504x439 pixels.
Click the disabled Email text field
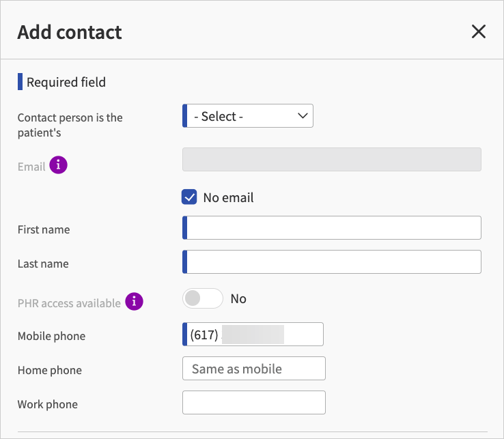coord(331,159)
